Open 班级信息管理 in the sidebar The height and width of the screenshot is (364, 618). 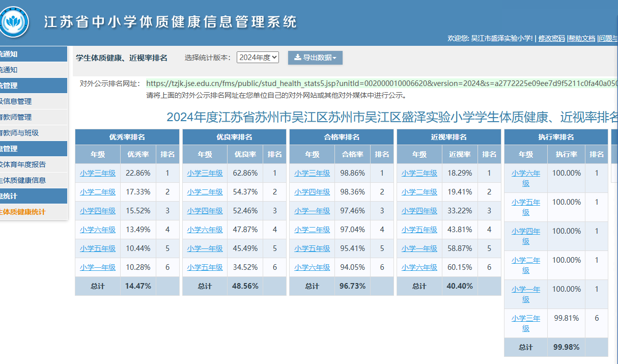point(15,101)
